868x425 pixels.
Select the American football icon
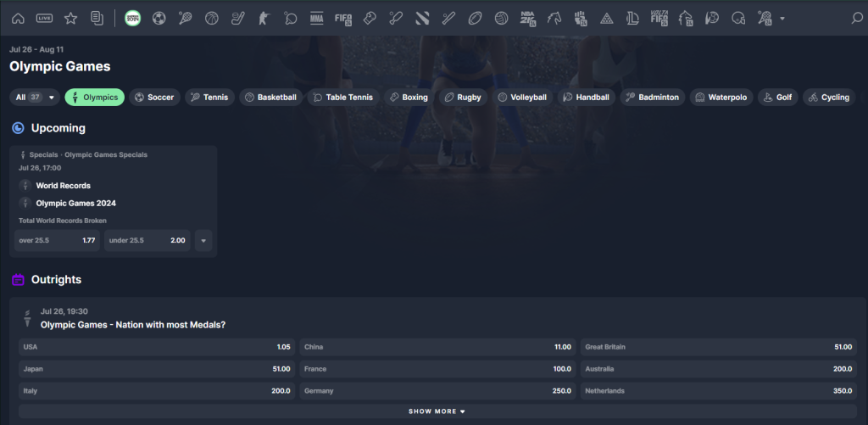[475, 19]
